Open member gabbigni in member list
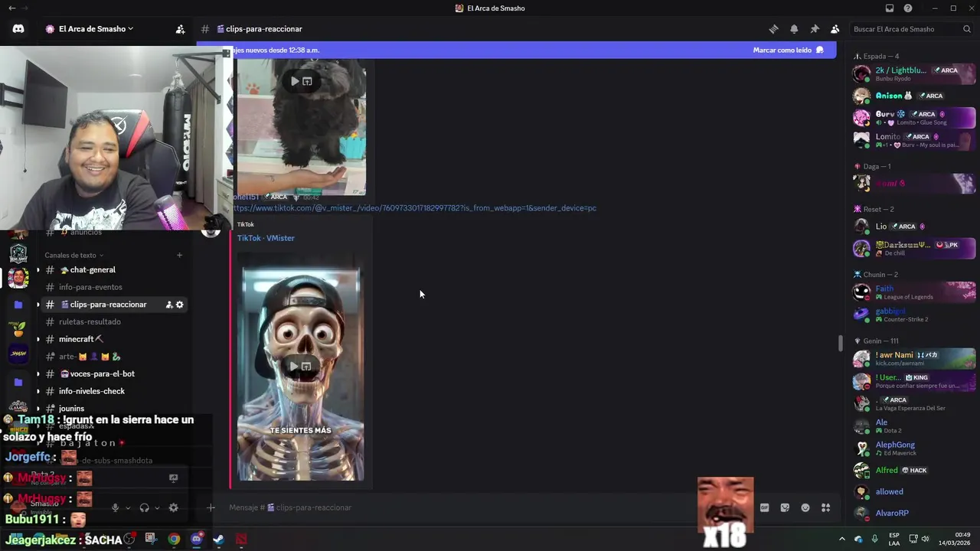This screenshot has width=980, height=551. 914,315
